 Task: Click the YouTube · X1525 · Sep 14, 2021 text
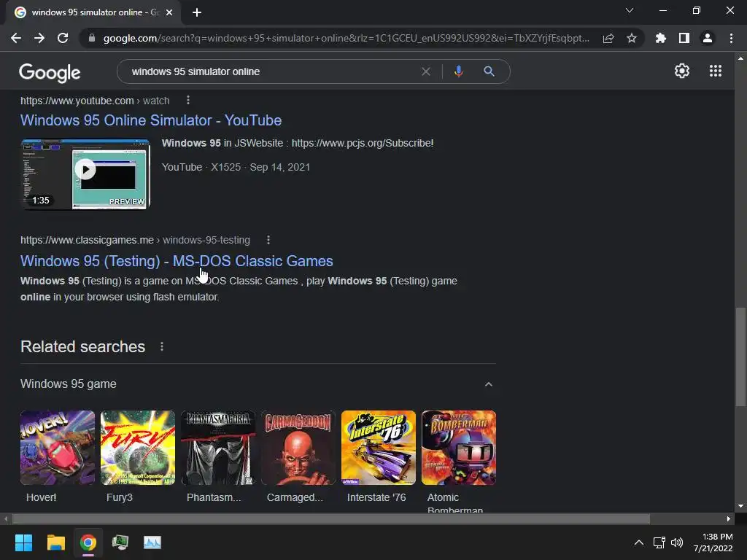(236, 167)
